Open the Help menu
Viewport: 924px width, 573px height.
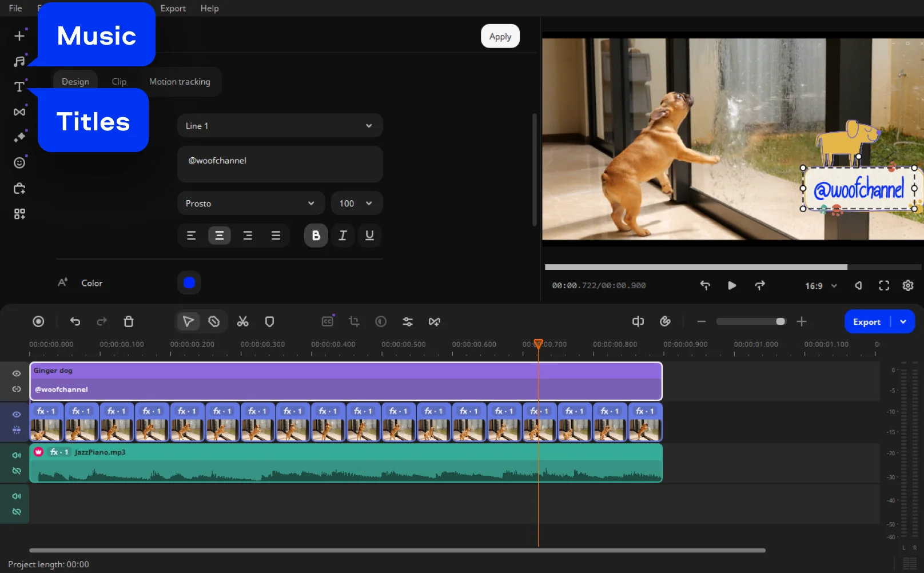click(209, 9)
